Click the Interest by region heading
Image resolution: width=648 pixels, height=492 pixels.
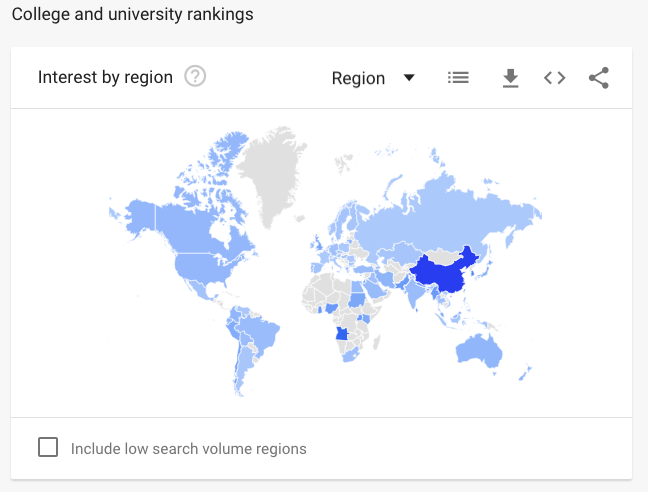[x=105, y=77]
